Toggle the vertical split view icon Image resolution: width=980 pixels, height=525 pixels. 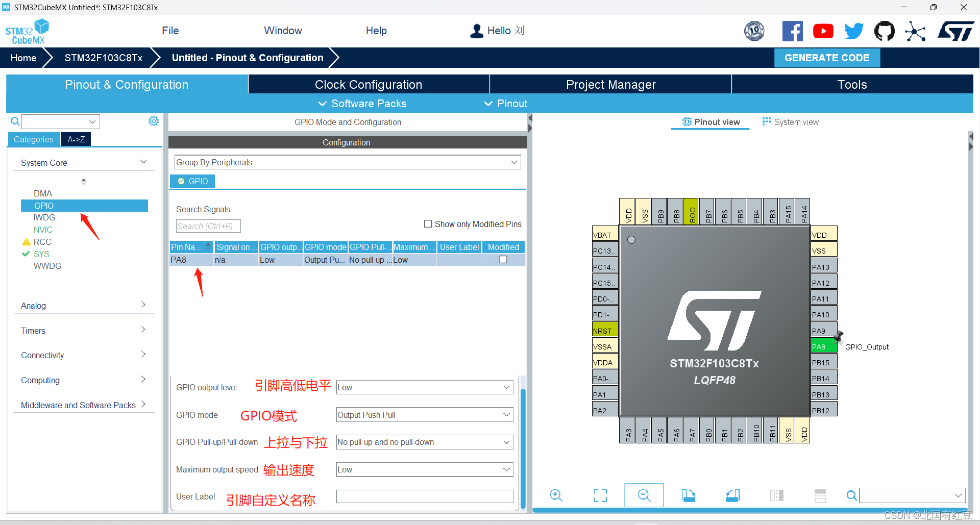(x=776, y=495)
